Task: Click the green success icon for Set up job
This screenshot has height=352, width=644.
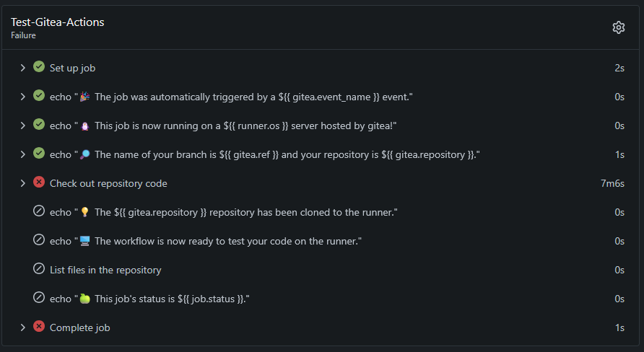Action: tap(39, 67)
